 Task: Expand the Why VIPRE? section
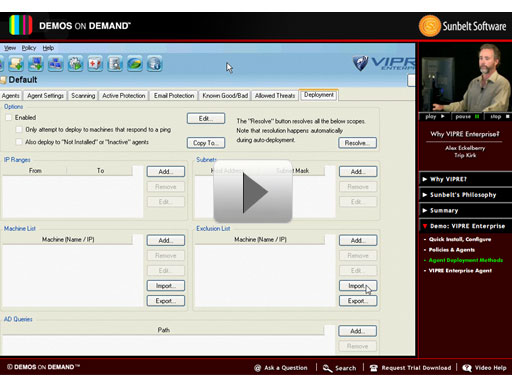pyautogui.click(x=465, y=179)
